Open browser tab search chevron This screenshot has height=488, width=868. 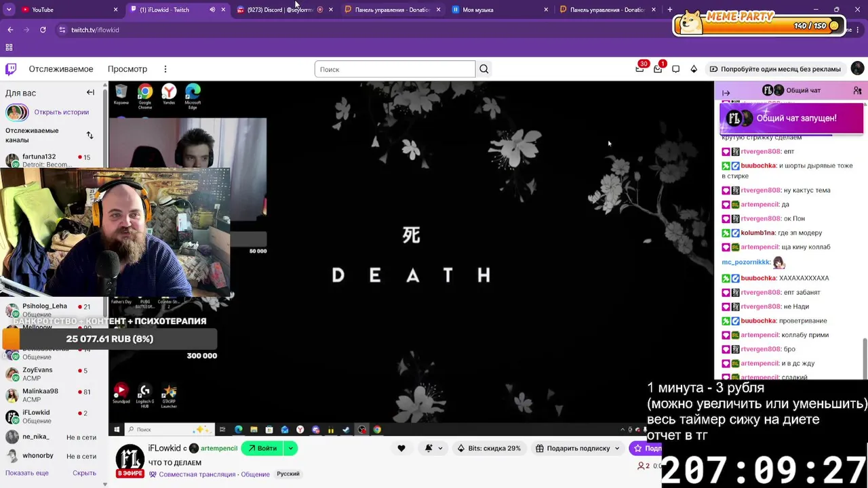tap(9, 9)
